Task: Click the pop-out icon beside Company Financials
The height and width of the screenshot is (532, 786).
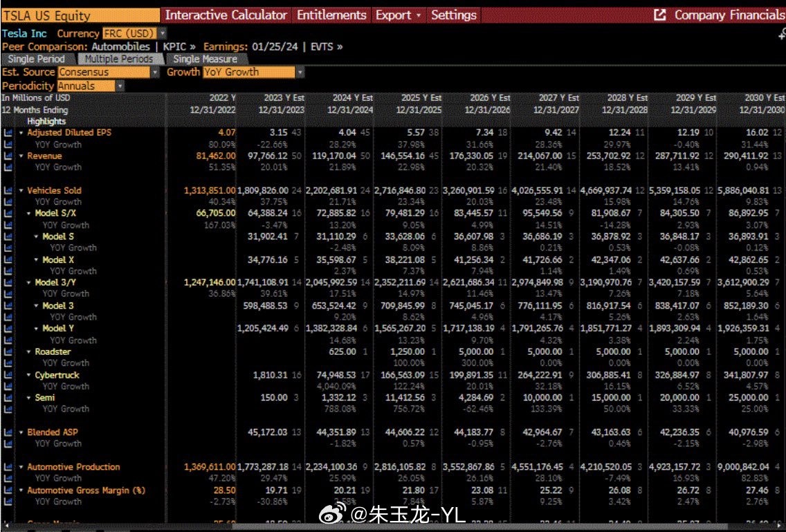Action: click(x=660, y=15)
